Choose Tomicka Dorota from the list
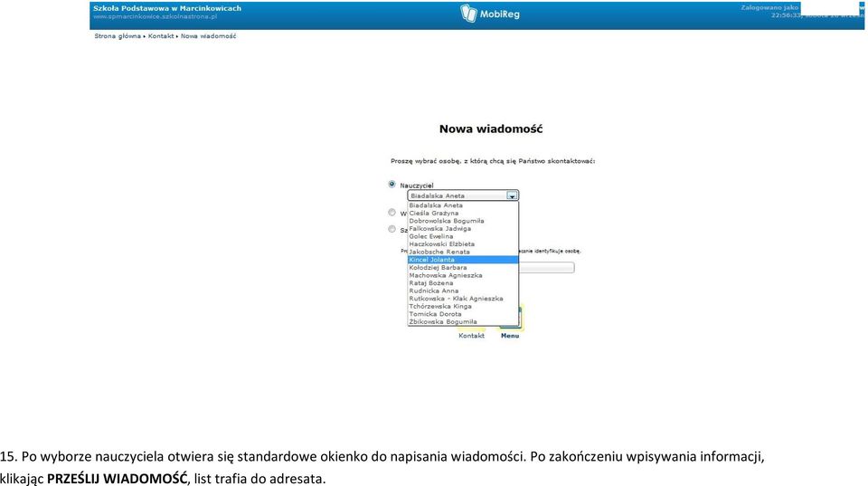 coord(463,314)
